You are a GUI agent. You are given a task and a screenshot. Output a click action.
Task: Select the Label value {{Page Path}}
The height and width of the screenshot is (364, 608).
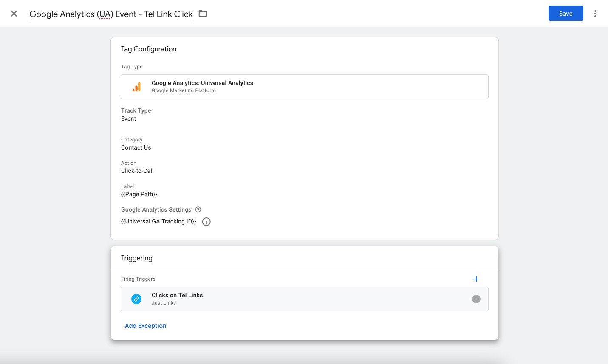(x=139, y=195)
